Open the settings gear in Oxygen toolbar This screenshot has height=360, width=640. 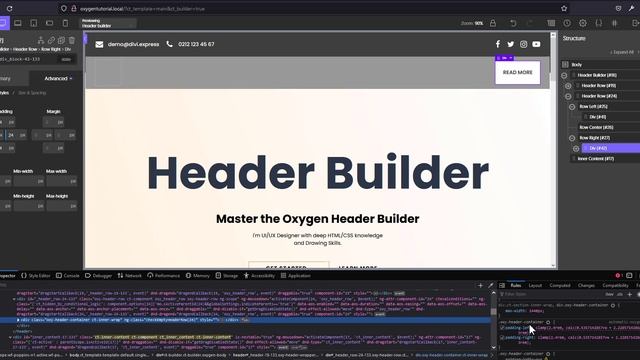coord(583,23)
